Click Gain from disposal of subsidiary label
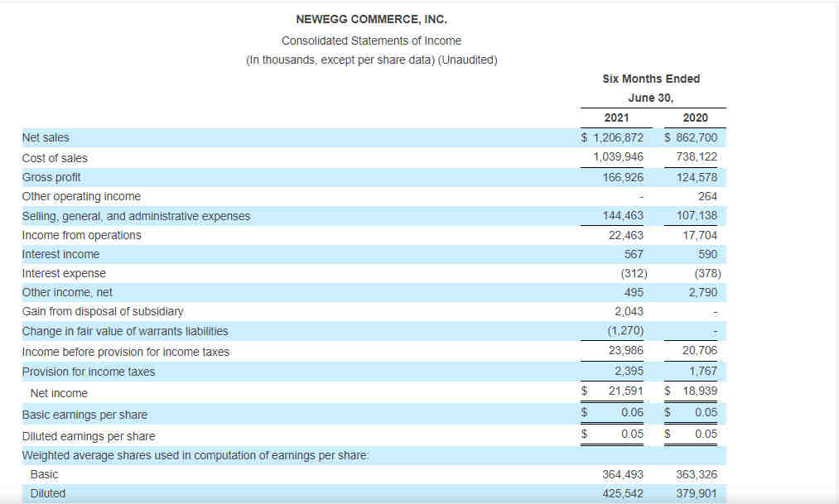Screen dimensions: 839x504 (x=102, y=311)
